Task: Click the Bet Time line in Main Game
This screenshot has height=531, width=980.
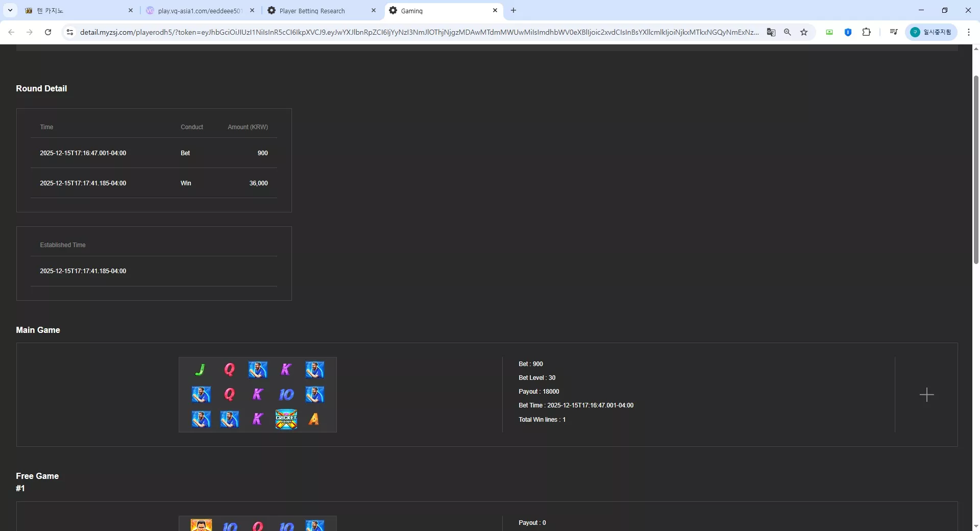Action: click(x=576, y=405)
